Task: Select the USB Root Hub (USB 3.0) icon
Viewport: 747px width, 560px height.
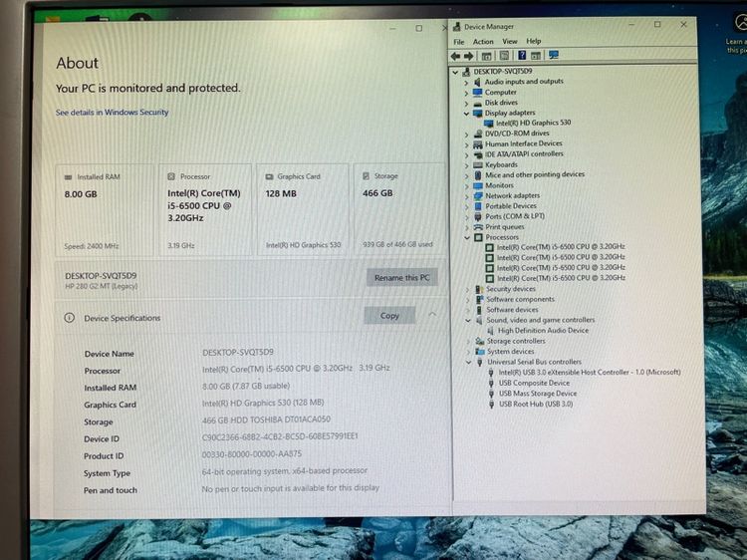Action: coord(491,405)
